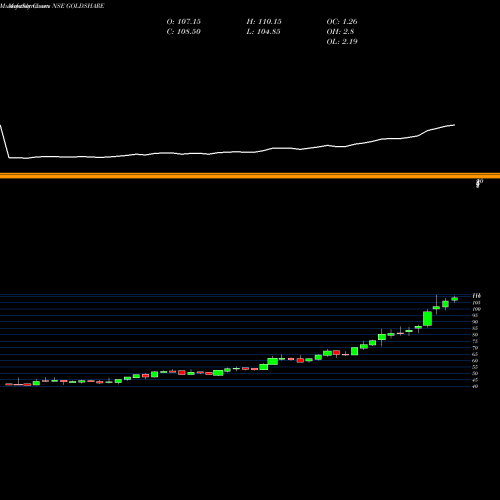Click the 95 price axis label
The image size is (500, 500).
click(475, 316)
